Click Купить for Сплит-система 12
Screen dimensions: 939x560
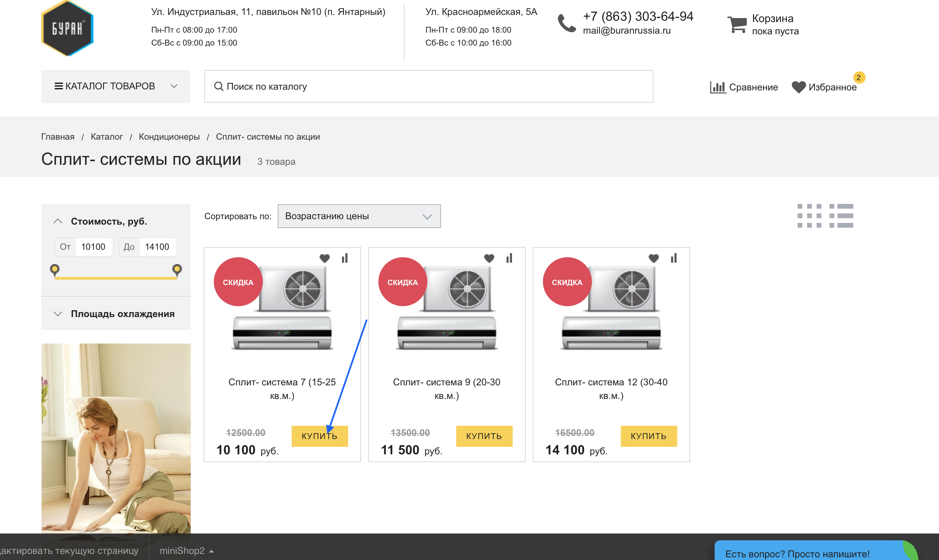[x=648, y=436]
